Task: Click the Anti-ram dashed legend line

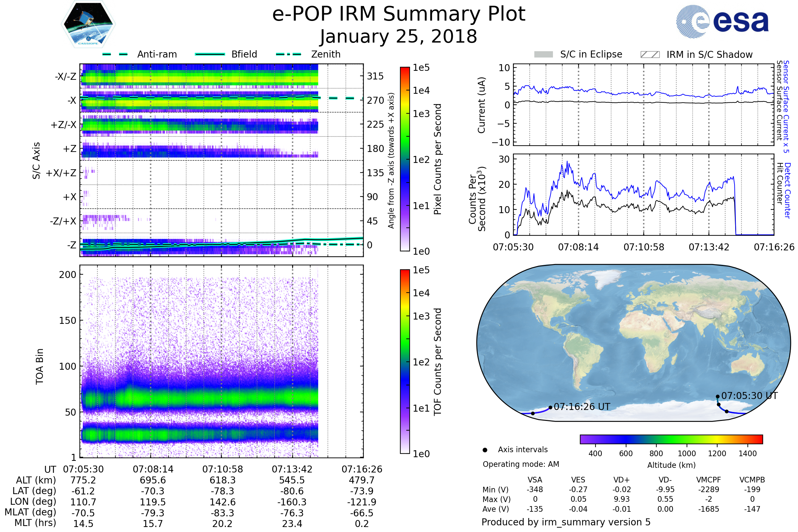Action: pos(115,54)
